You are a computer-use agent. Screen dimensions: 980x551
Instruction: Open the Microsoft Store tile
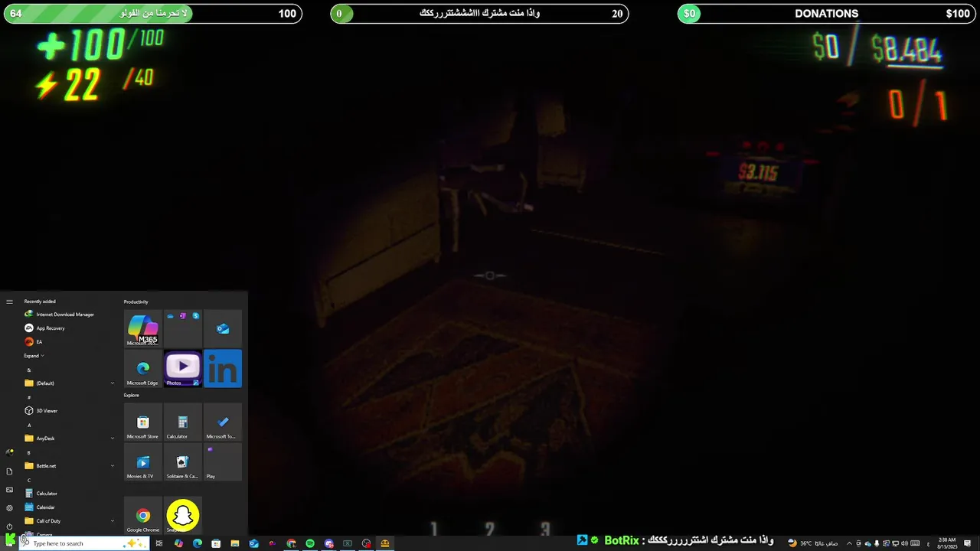coord(143,422)
